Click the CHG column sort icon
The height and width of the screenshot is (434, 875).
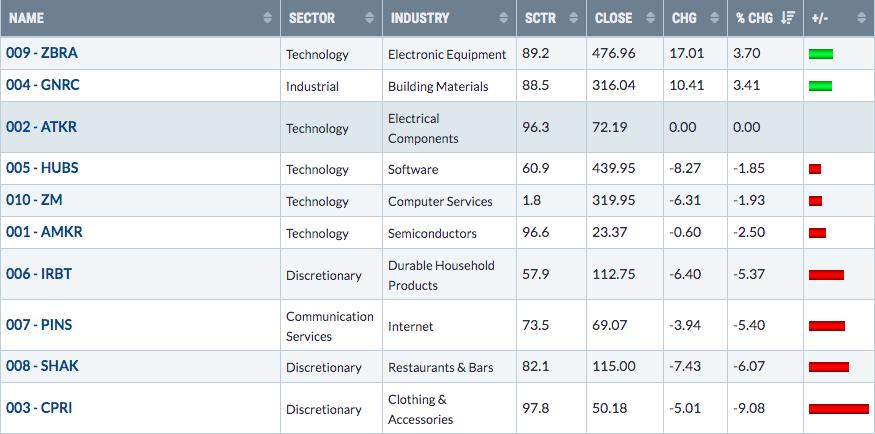tap(714, 18)
